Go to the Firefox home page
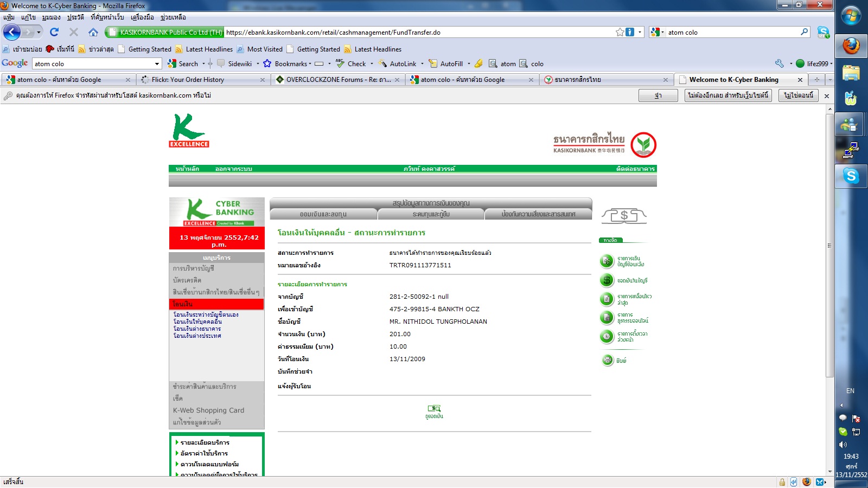The height and width of the screenshot is (488, 868). tap(93, 32)
